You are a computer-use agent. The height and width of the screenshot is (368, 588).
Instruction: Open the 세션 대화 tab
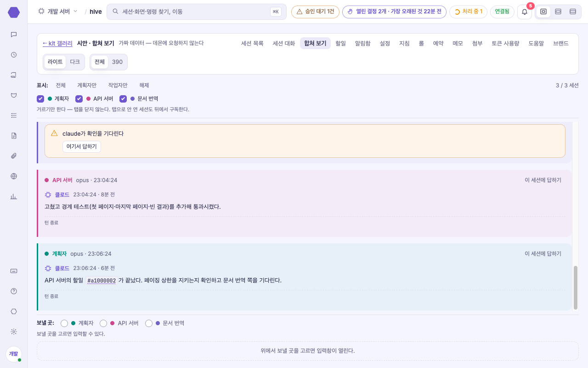(284, 43)
